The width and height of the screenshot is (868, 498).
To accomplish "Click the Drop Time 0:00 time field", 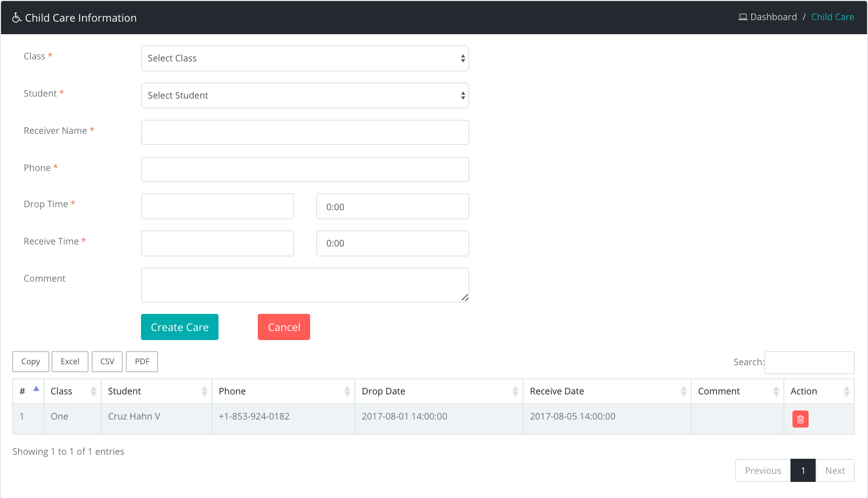I will click(x=393, y=206).
